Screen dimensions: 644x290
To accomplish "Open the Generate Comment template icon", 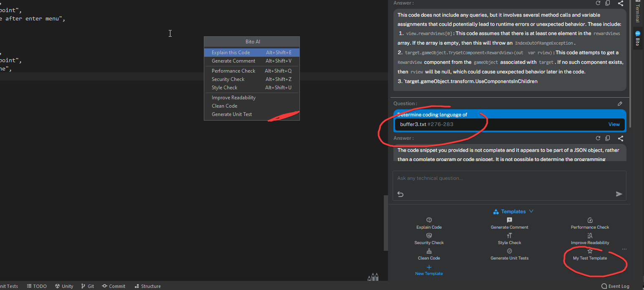I will [x=510, y=220].
